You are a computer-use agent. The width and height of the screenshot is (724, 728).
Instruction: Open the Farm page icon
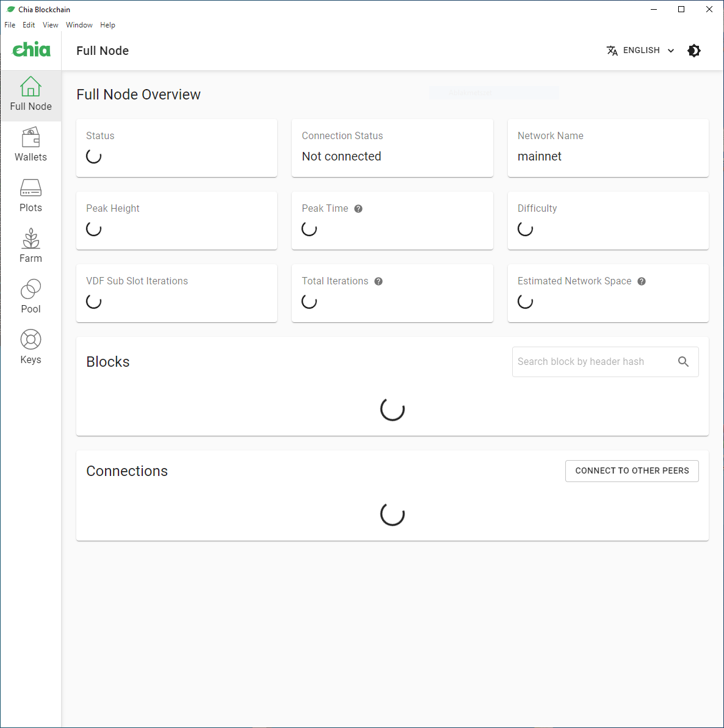pos(31,239)
